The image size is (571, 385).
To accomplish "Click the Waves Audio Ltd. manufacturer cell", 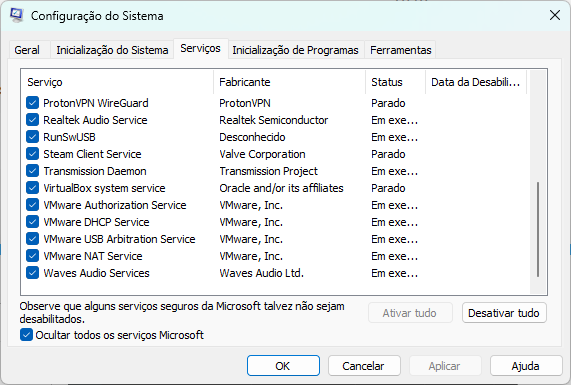I will [x=261, y=273].
